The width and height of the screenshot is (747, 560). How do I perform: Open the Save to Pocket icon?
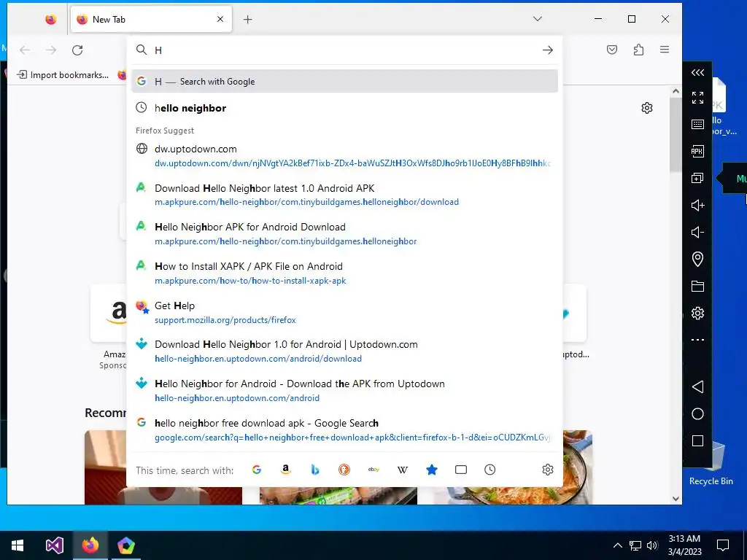tap(612, 50)
